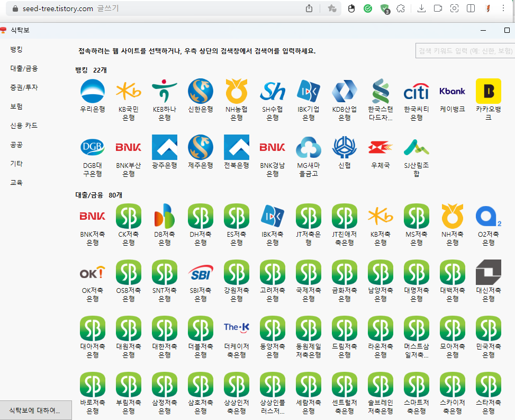Select the 기타 sidebar category
515x420 pixels.
tap(16, 163)
